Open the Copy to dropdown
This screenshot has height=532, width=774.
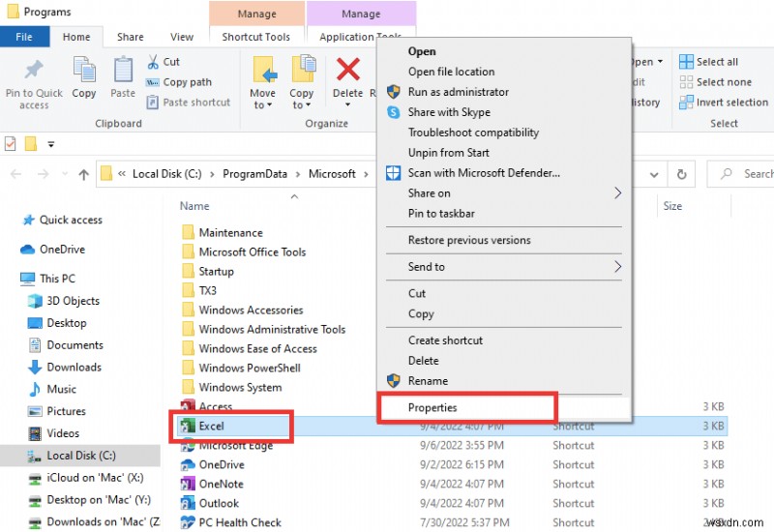pyautogui.click(x=301, y=99)
